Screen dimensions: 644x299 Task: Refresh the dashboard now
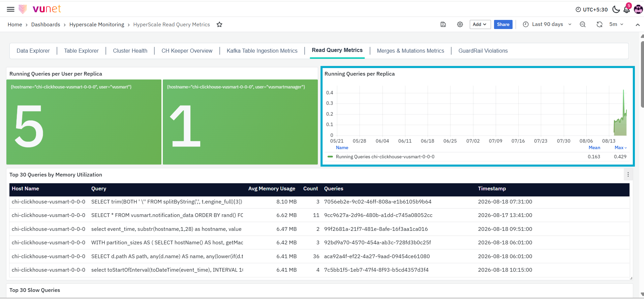[600, 24]
